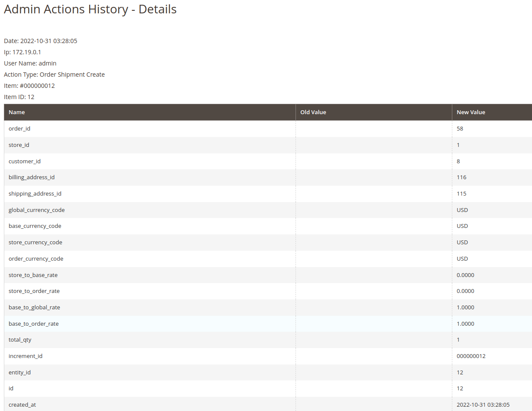Select the order_currency_code row name
Screen dimensions: 532x411
click(x=36, y=258)
